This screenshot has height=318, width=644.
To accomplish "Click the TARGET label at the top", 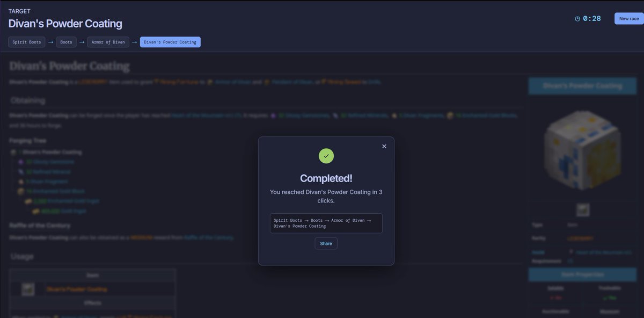I will [19, 11].
